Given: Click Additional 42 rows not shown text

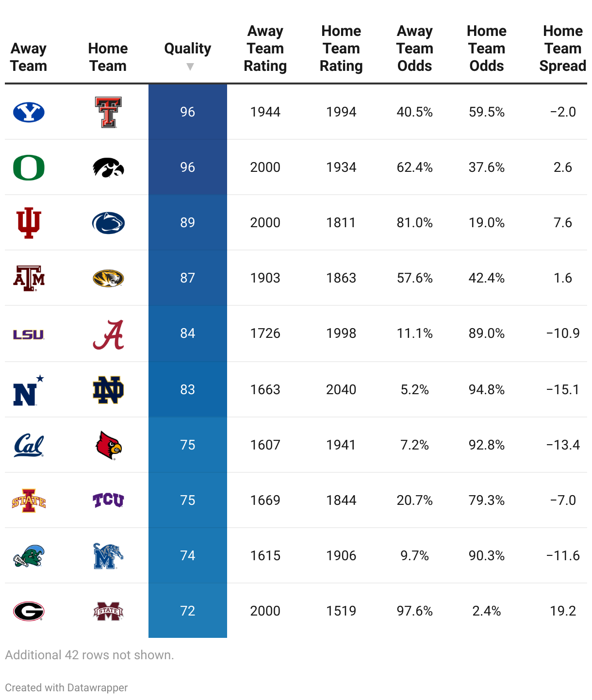Looking at the screenshot, I should pos(89,655).
